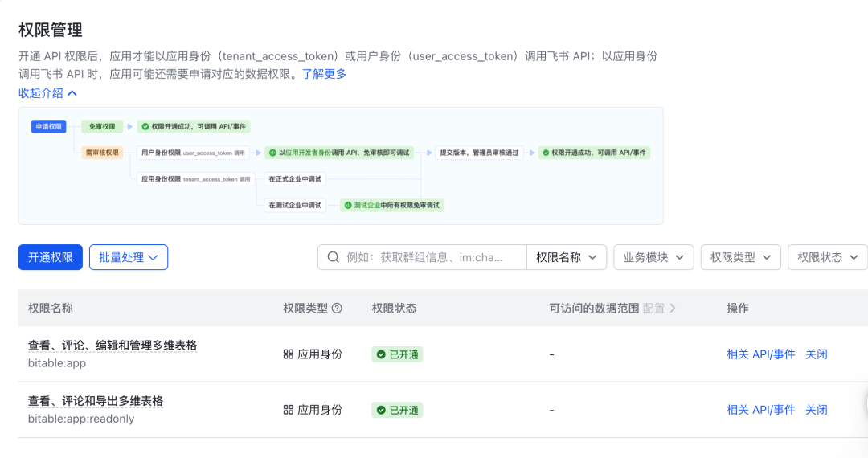Open the 权限状态 filter dropdown
The width and height of the screenshot is (868, 458).
point(828,257)
